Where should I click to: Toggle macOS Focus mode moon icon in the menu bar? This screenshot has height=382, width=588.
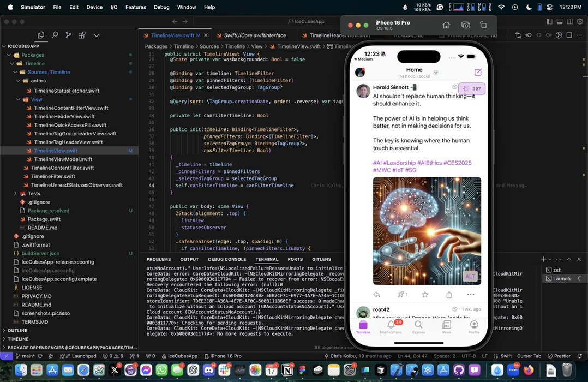[x=529, y=7]
